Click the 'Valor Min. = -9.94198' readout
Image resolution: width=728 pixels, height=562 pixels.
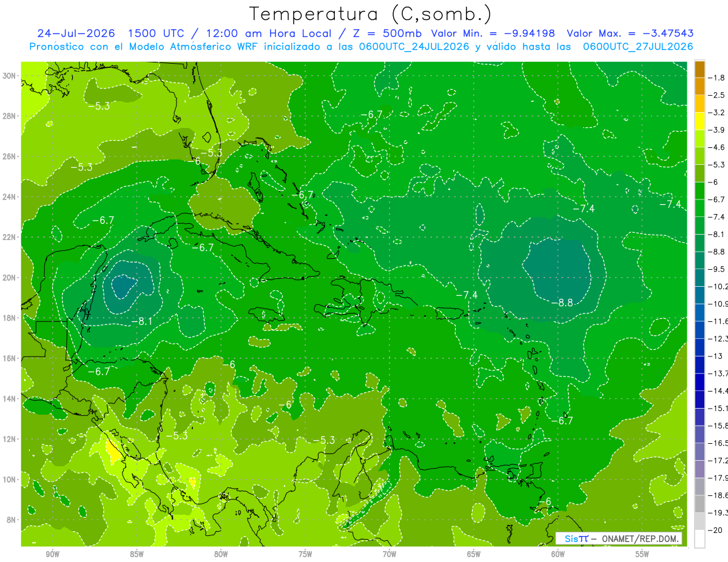click(494, 33)
